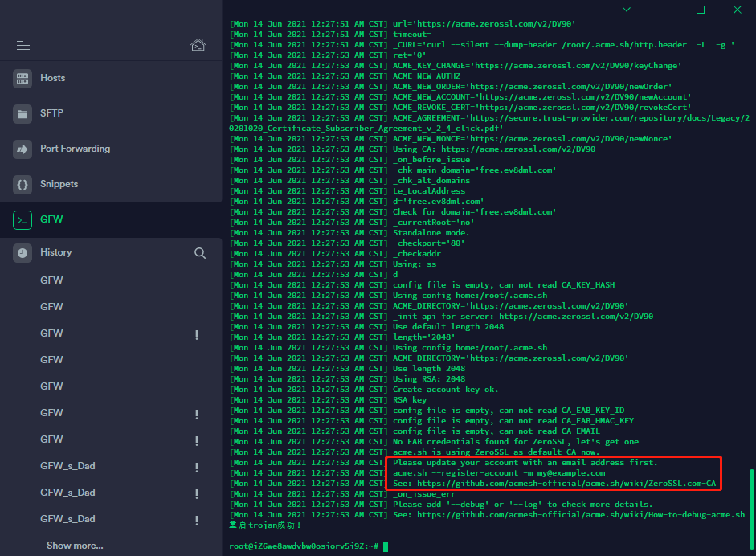Viewport: 756px width, 556px height.
Task: Open the ZeroSSL wiki link in the terminal
Action: point(566,483)
